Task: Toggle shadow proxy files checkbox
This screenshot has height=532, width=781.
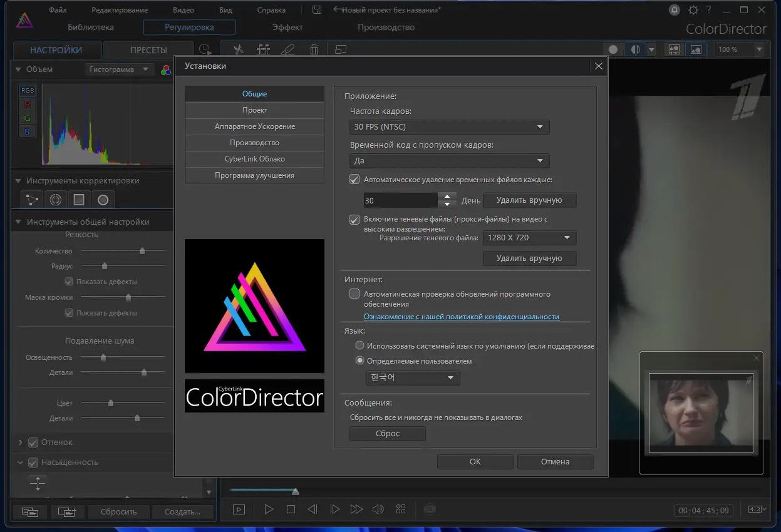Action: point(354,220)
